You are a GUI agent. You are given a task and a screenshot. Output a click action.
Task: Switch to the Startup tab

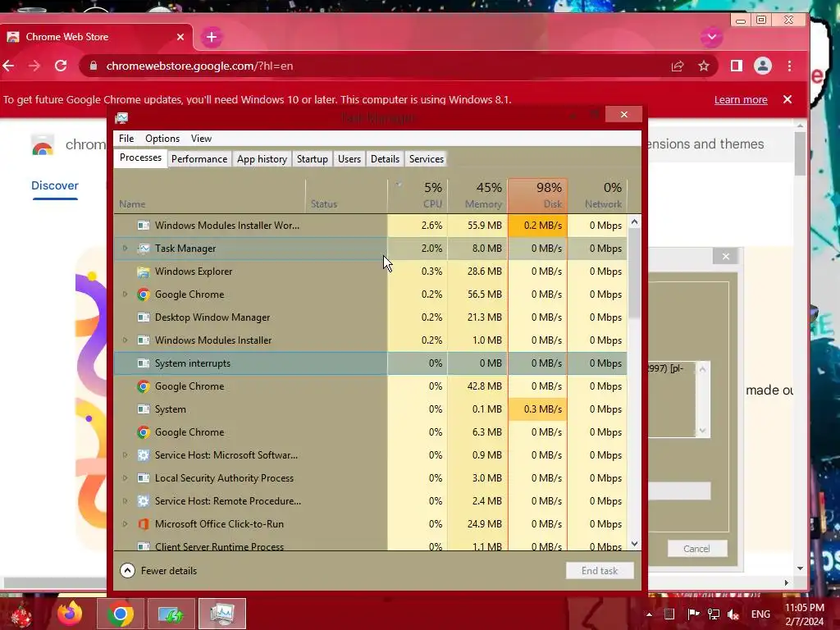click(313, 159)
